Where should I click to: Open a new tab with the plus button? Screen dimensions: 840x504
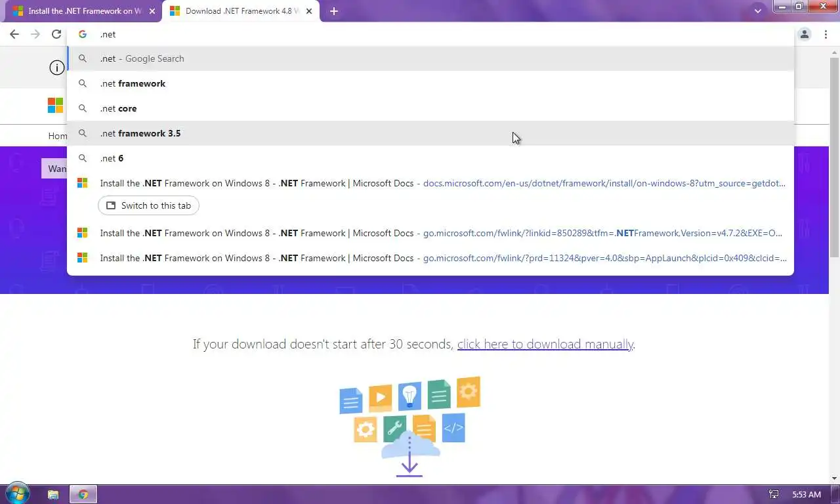[333, 11]
